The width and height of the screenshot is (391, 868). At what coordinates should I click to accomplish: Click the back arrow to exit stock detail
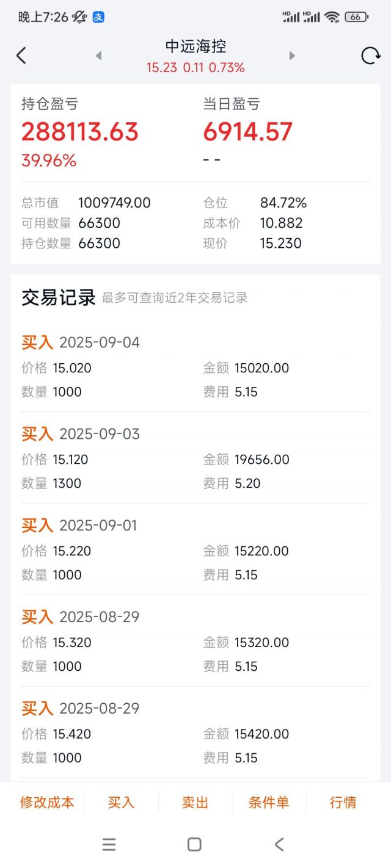point(21,55)
